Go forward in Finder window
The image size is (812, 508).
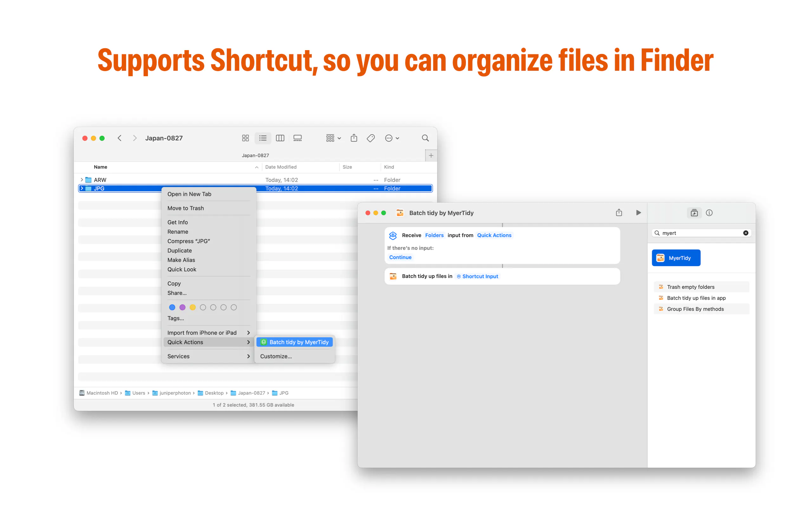coord(134,138)
